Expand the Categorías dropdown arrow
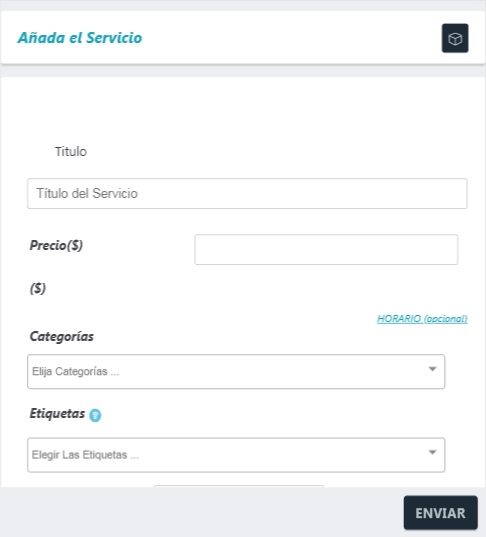 432,369
